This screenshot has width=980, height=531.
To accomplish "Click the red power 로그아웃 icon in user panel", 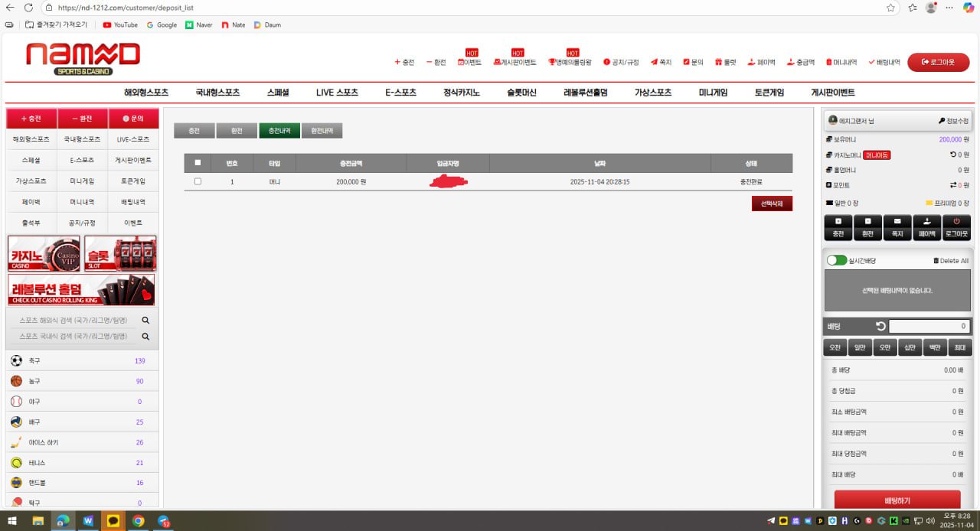I will 956,222.
